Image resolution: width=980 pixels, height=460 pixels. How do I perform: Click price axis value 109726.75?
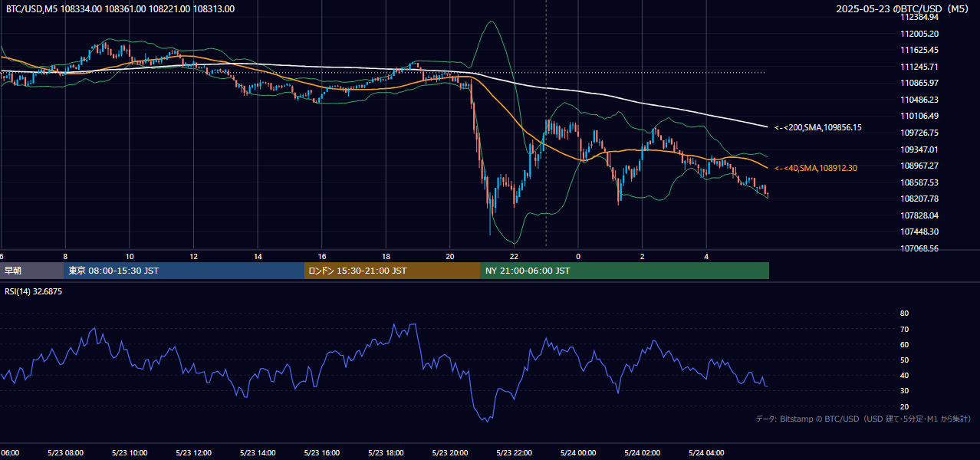tap(919, 133)
